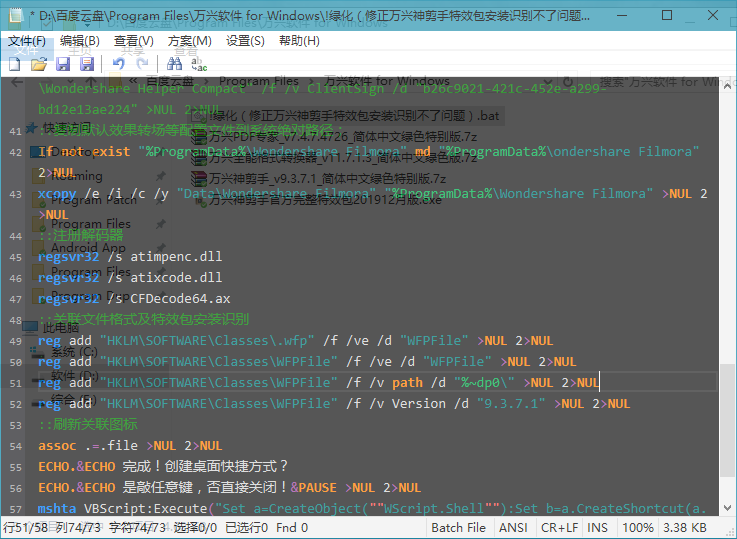Open the 查看(V) menu
The height and width of the screenshot is (539, 737).
coord(133,41)
